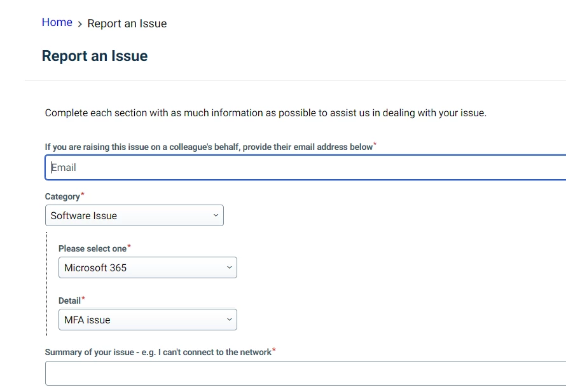
Task: Open the Category dropdown showing Software Issue
Action: coord(134,215)
